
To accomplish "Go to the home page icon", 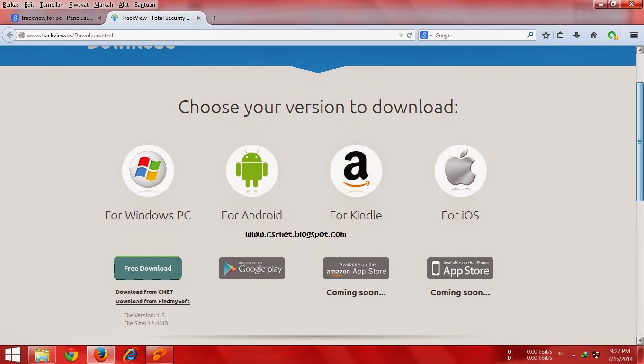I will tap(594, 35).
